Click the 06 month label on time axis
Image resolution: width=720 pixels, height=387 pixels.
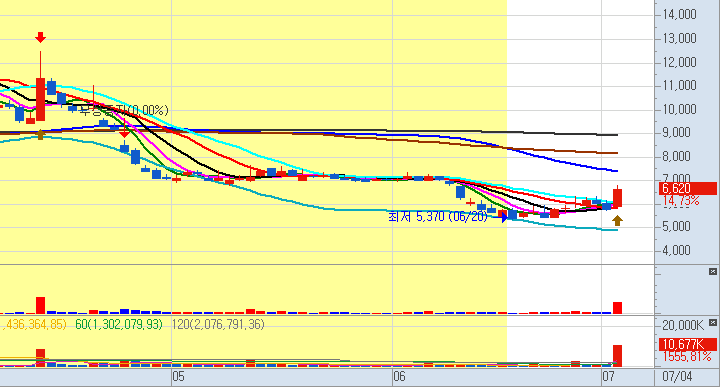399,376
